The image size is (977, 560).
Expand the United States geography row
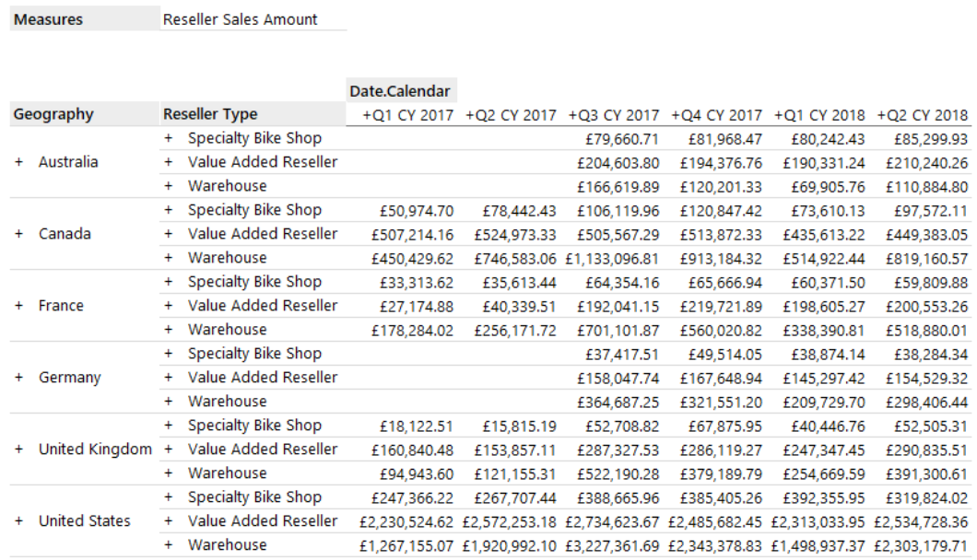(18, 521)
